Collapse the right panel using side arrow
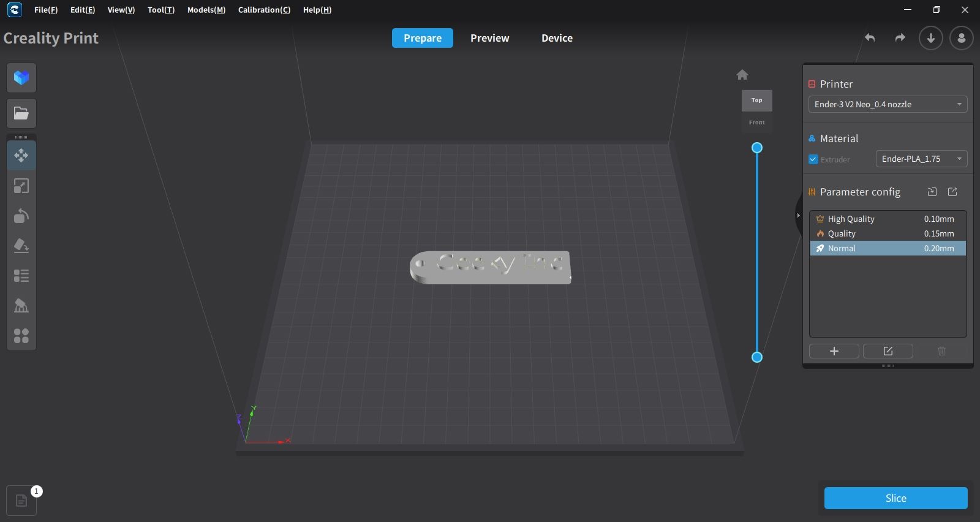The width and height of the screenshot is (980, 522). coord(798,216)
